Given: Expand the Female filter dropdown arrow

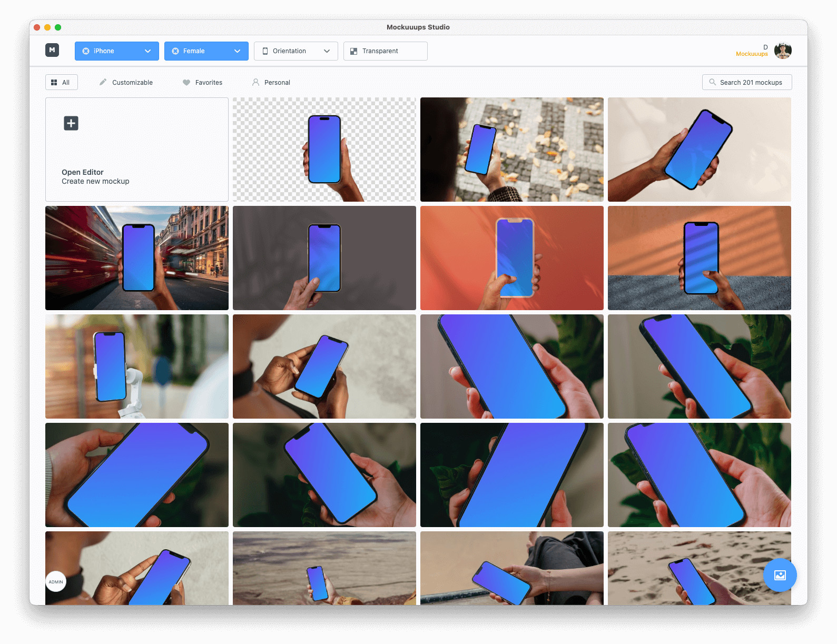Looking at the screenshot, I should (237, 51).
